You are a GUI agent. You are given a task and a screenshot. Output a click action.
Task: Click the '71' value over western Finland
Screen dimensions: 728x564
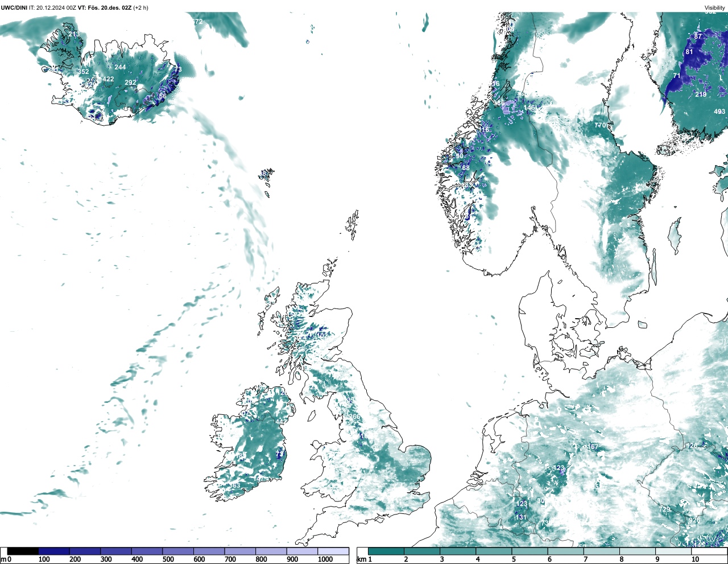point(677,76)
